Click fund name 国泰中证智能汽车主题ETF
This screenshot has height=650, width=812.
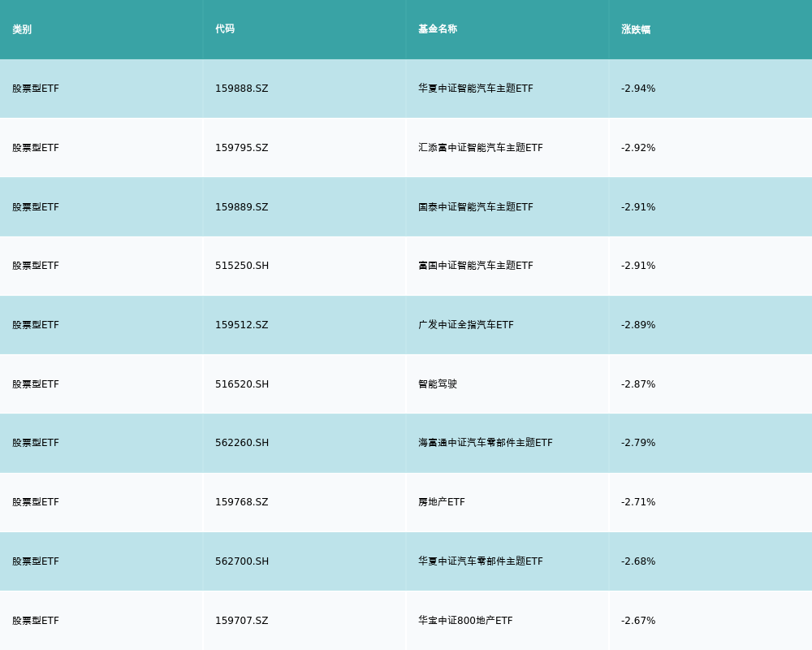[x=475, y=207]
